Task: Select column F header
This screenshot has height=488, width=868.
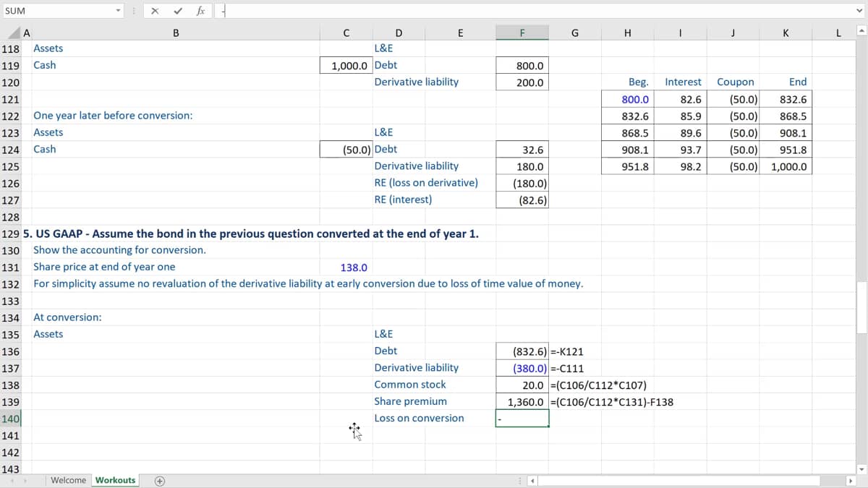Action: 522,33
